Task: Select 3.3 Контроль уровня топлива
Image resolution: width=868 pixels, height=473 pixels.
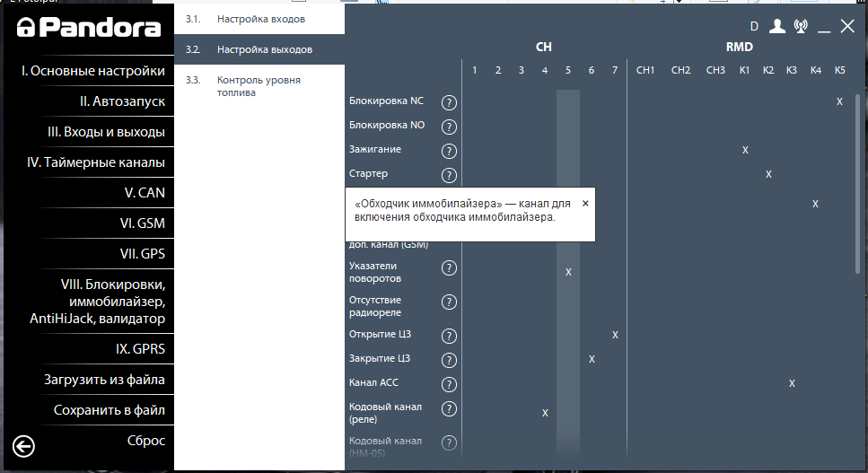Action: [260, 86]
